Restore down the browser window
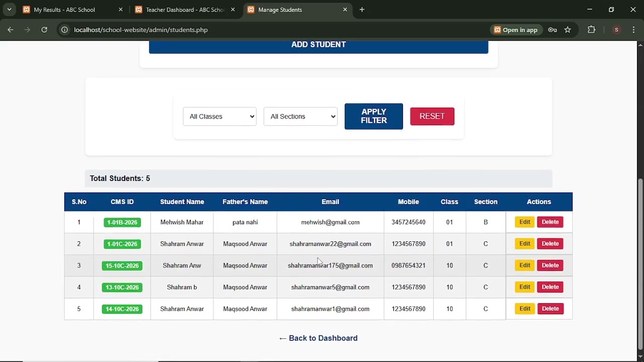 [611, 10]
